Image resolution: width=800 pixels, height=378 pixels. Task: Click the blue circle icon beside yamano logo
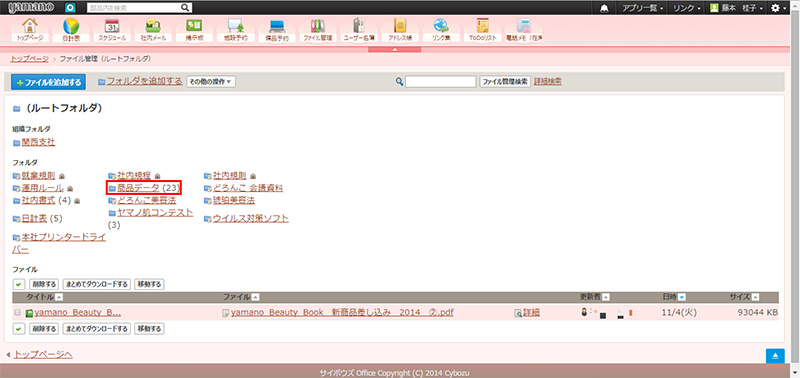(70, 8)
